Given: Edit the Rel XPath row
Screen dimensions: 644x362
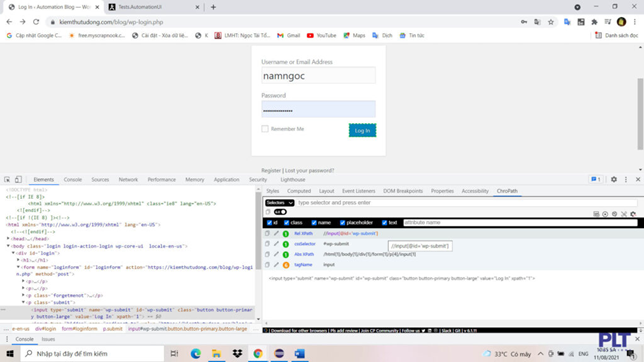Looking at the screenshot, I should pyautogui.click(x=276, y=233).
